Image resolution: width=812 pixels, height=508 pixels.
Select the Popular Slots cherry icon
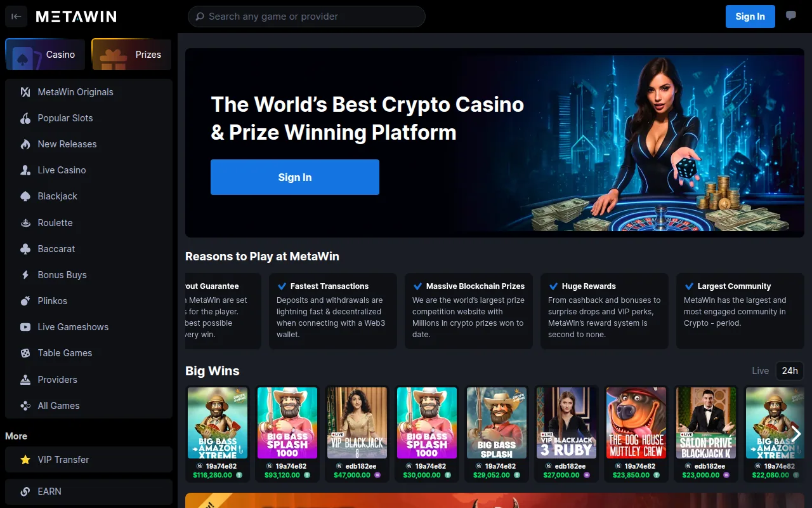coord(25,118)
